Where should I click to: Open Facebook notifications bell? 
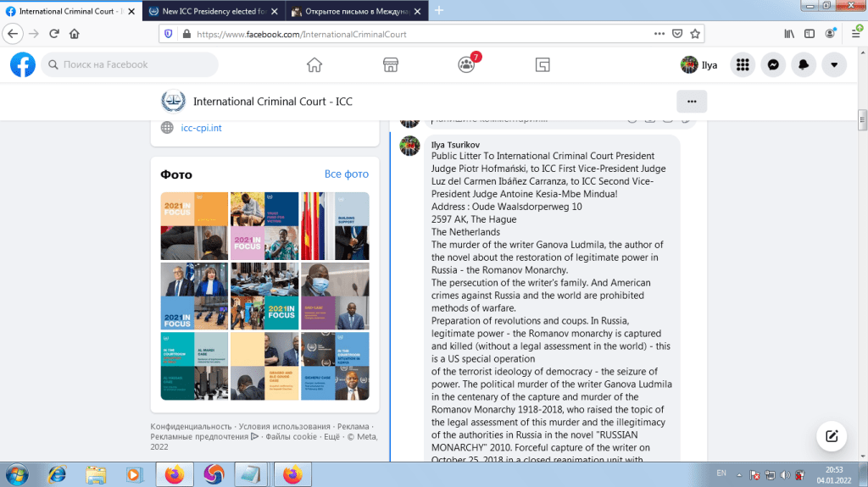(804, 64)
